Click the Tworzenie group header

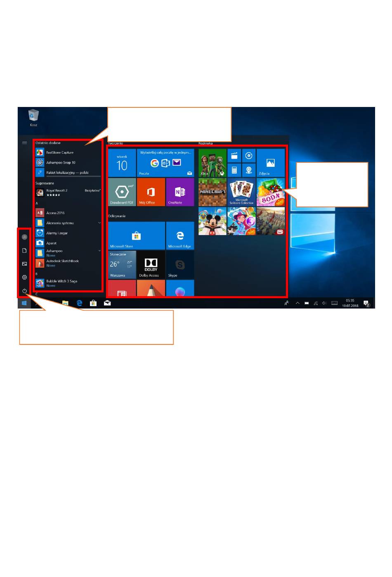click(116, 143)
